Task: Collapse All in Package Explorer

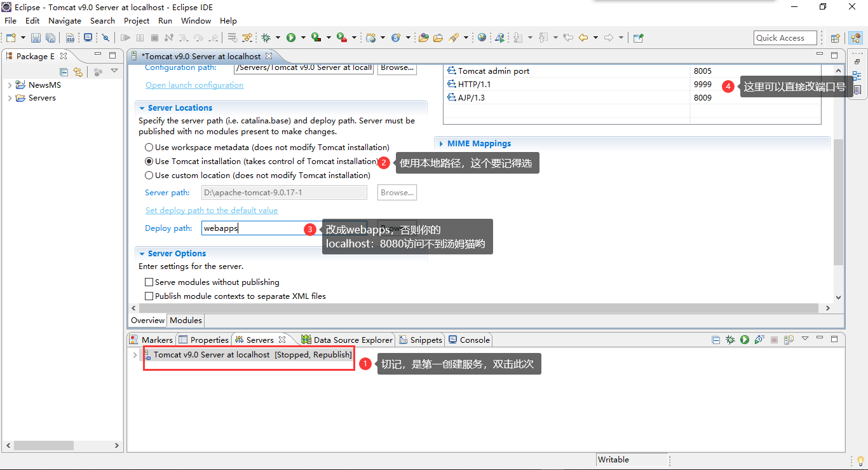Action: [x=64, y=72]
